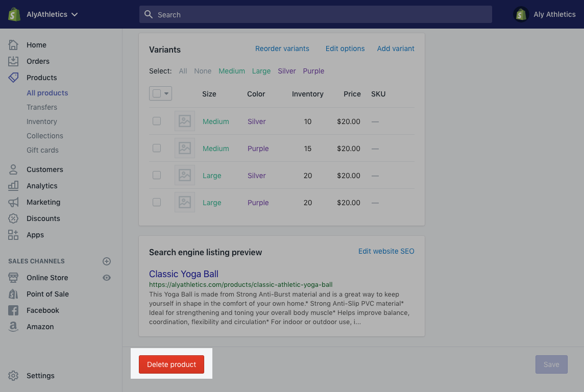The width and height of the screenshot is (584, 392).
Task: Click the Home icon in the sidebar
Action: pos(13,45)
